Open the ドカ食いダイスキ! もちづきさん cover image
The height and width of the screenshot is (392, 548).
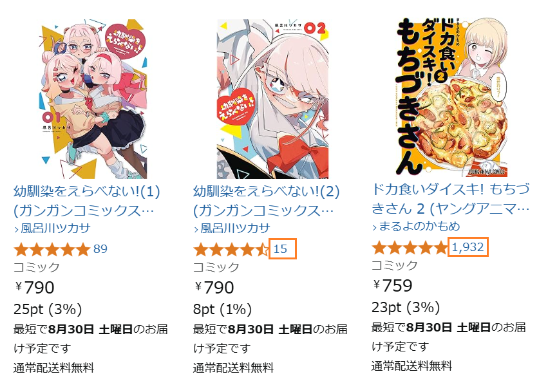[451, 97]
